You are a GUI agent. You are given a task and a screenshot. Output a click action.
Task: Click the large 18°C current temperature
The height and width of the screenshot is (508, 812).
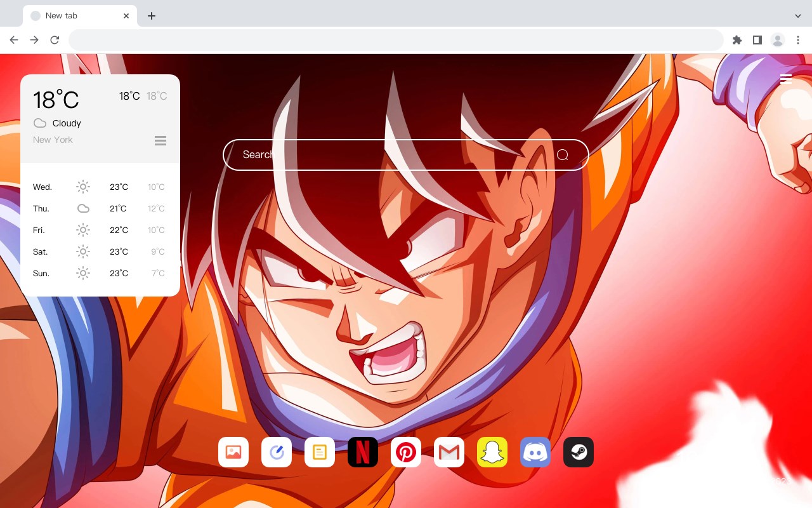point(56,100)
